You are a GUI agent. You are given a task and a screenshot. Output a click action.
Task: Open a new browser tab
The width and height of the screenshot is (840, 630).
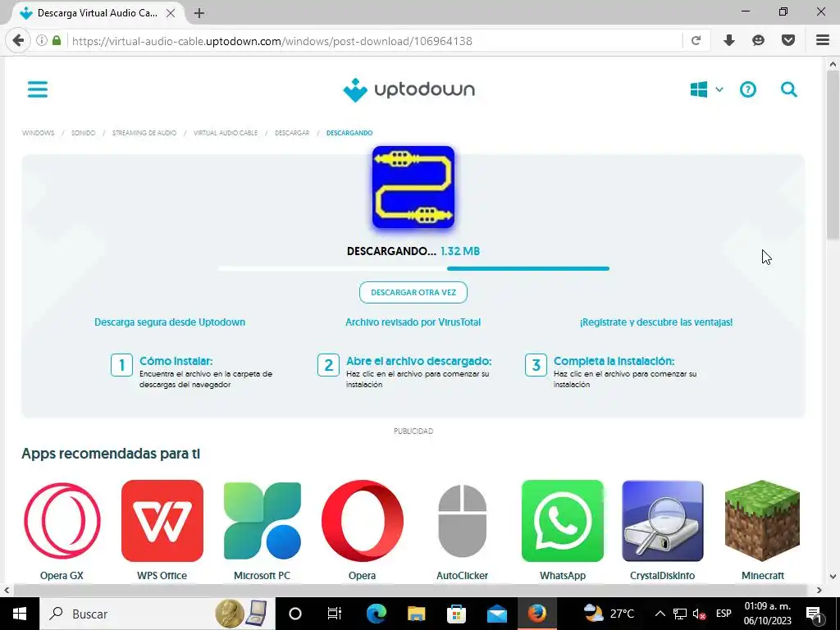[x=199, y=13]
